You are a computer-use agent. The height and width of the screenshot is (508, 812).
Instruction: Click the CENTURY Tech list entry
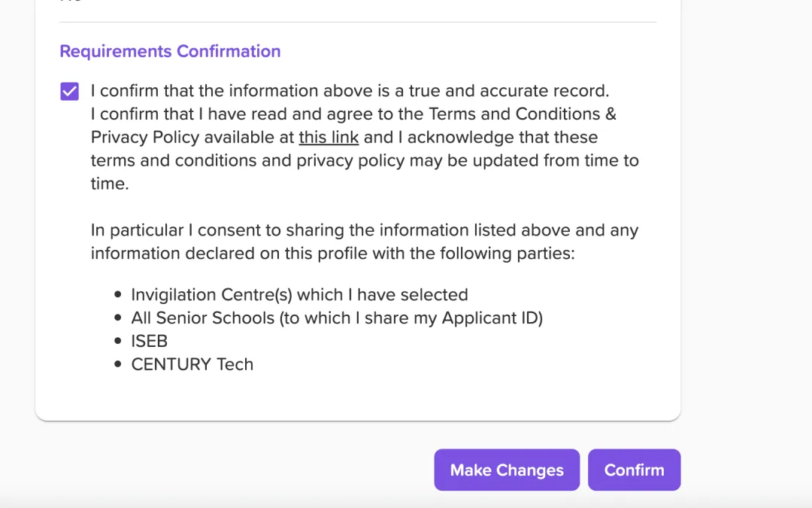(x=192, y=365)
